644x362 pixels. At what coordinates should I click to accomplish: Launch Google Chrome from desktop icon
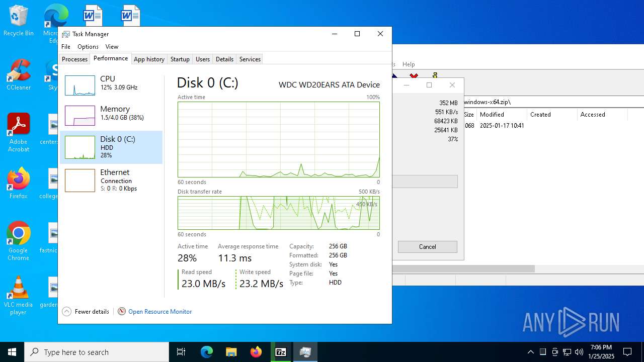click(18, 241)
